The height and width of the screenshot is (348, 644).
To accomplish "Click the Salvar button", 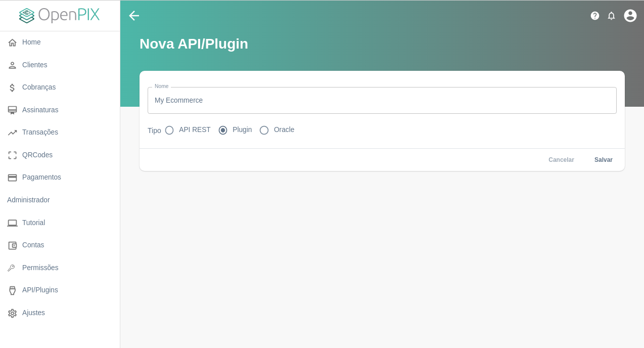I will pos(603,160).
